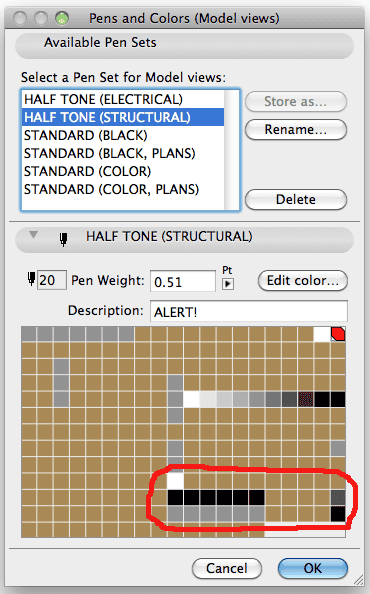Click the small pen icon next to number 20

32,279
